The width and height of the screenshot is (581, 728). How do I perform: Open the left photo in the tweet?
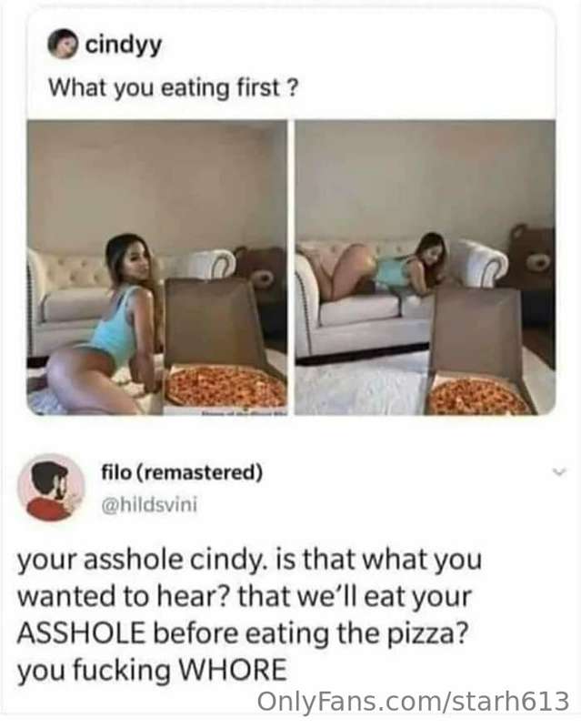click(157, 268)
